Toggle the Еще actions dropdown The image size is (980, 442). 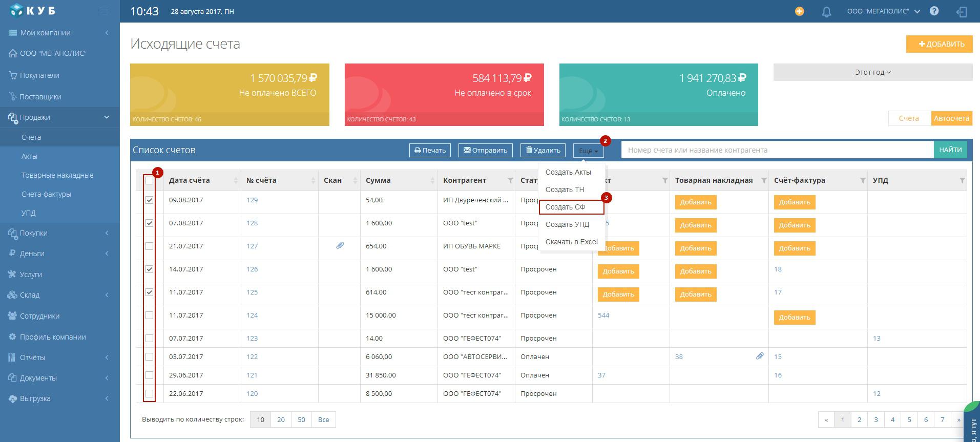(x=588, y=151)
